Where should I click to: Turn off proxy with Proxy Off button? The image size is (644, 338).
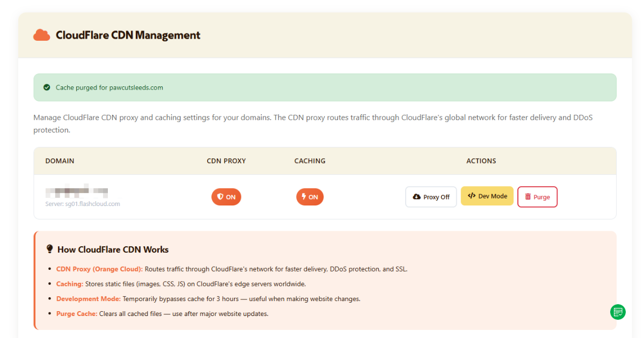(x=431, y=197)
